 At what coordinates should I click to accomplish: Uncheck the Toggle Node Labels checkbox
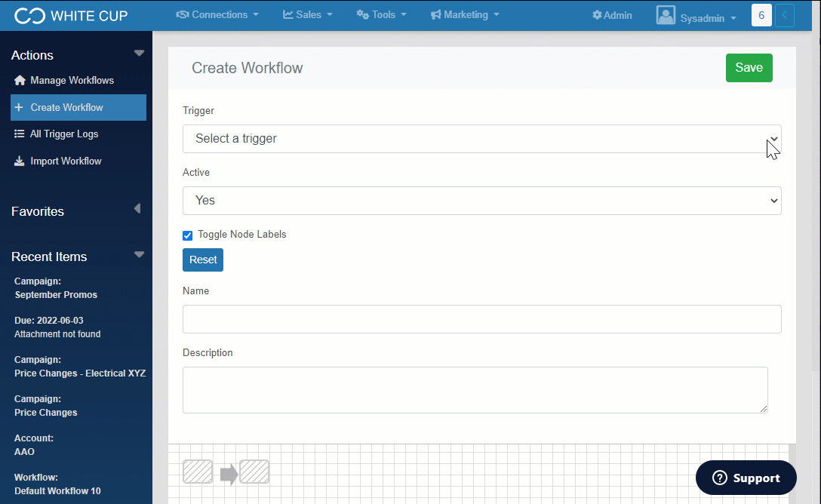[x=188, y=235]
